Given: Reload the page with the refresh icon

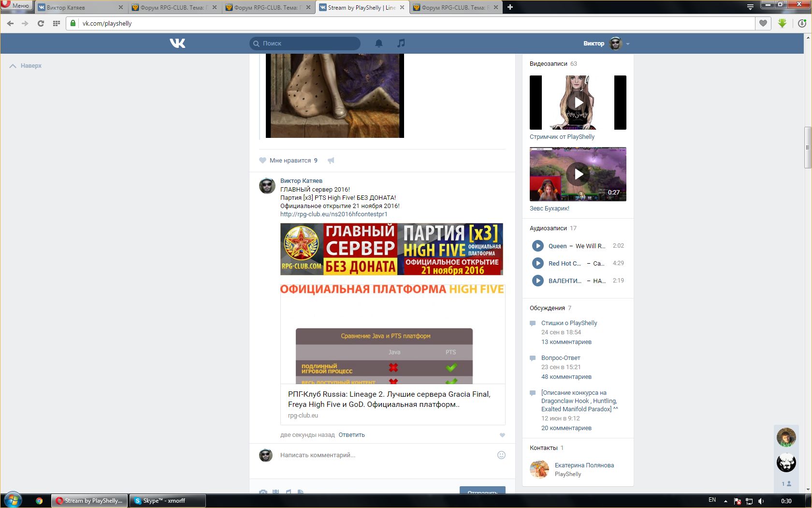Looking at the screenshot, I should click(41, 23).
